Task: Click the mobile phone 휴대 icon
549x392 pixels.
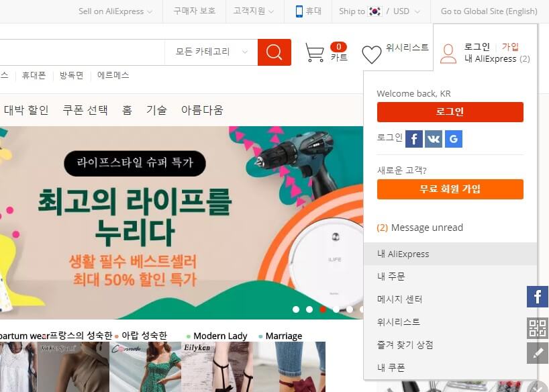Action: click(x=299, y=11)
